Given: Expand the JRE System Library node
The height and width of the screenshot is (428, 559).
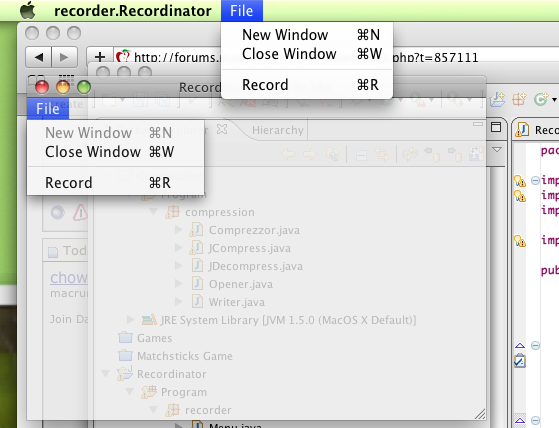Looking at the screenshot, I should point(130,319).
